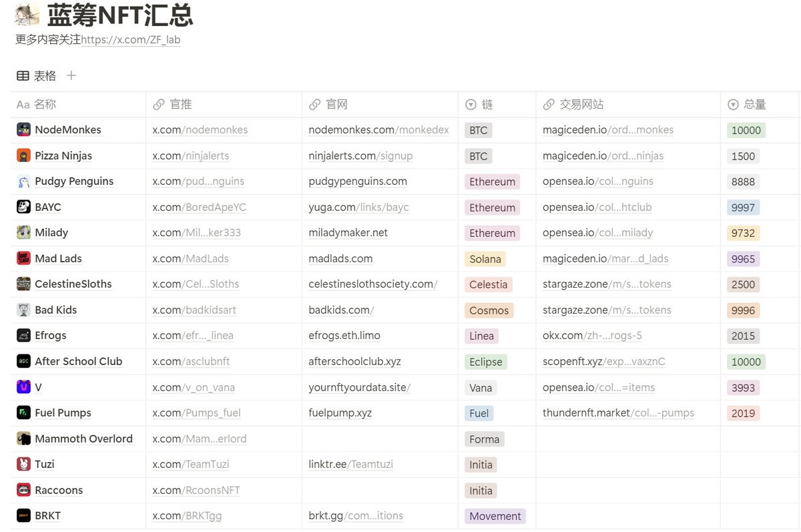Open celestineslothsociety.com link
This screenshot has height=532, width=801.
point(372,284)
